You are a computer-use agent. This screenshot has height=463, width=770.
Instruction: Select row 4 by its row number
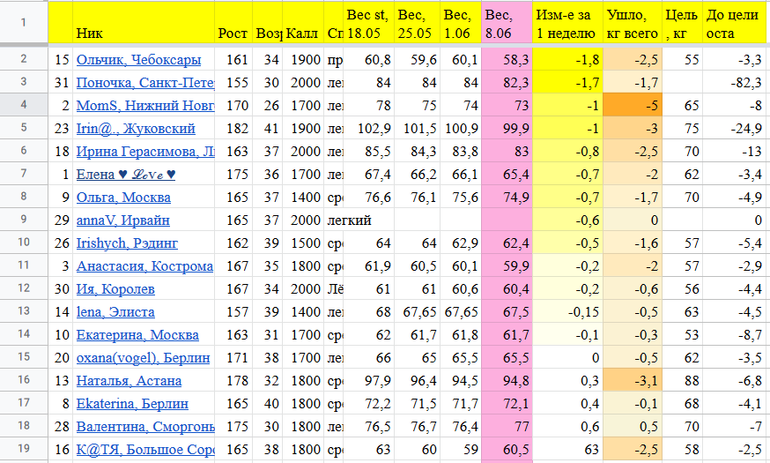pos(22,106)
